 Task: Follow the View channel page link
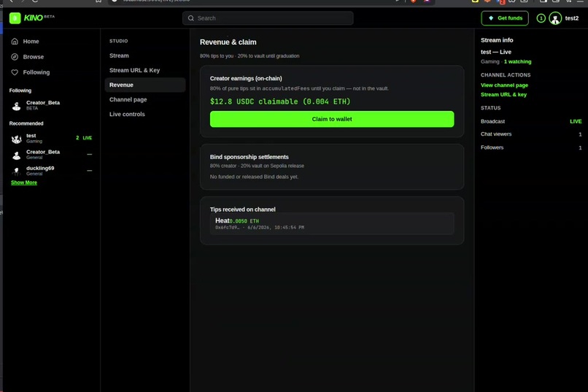coord(504,85)
